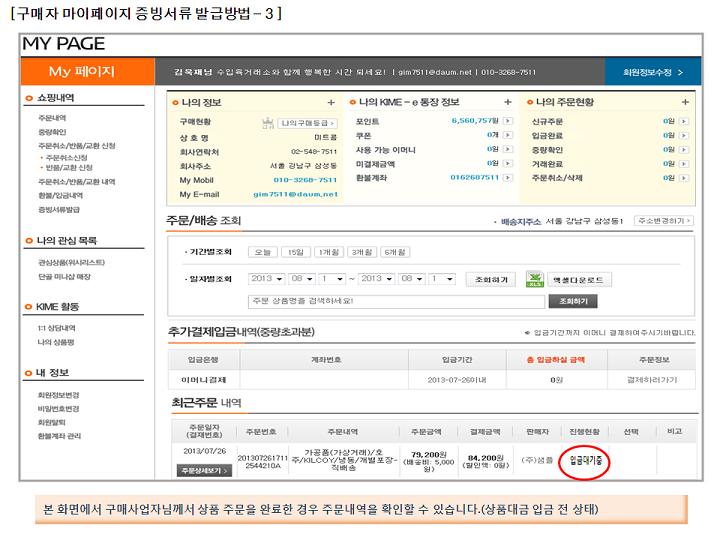Screen dimensions: 720x540
Task: Click the order product name search field
Action: click(395, 301)
